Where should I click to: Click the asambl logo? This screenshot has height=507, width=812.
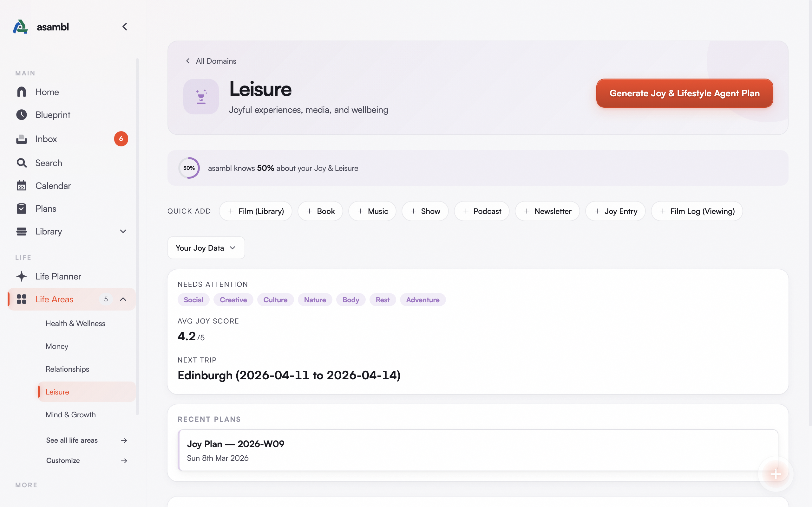click(x=20, y=27)
